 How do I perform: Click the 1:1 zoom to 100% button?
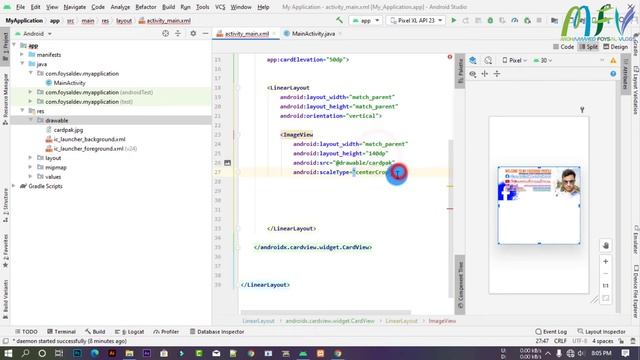click(606, 286)
